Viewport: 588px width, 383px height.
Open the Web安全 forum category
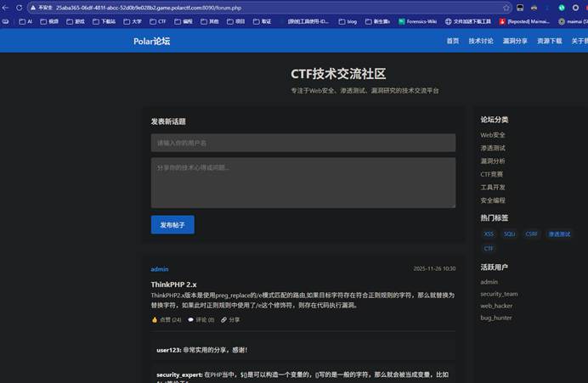click(492, 135)
